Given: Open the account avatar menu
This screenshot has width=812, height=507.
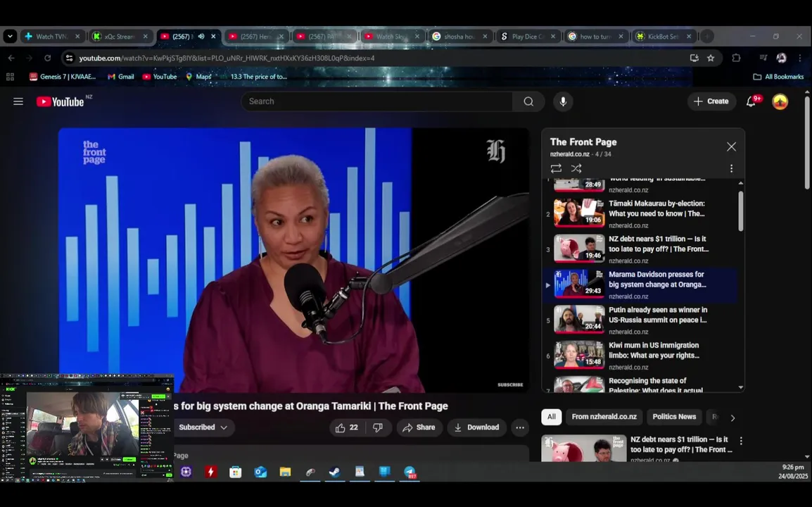Looking at the screenshot, I should (x=780, y=101).
